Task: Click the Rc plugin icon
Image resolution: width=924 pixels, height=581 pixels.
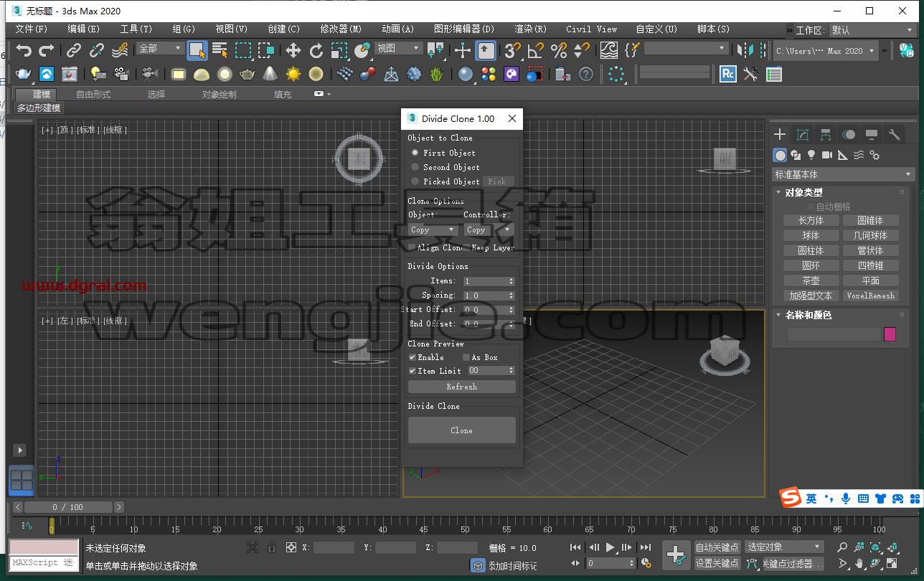Action: 728,74
